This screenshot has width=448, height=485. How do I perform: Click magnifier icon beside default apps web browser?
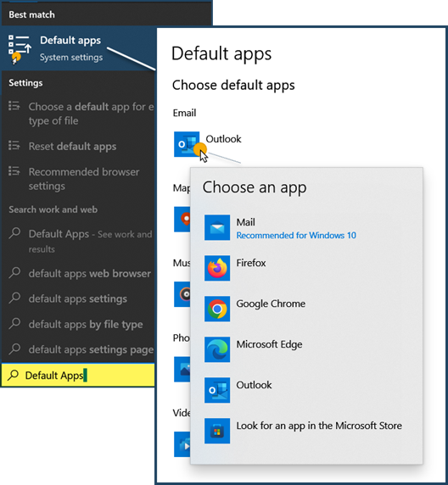(x=14, y=272)
